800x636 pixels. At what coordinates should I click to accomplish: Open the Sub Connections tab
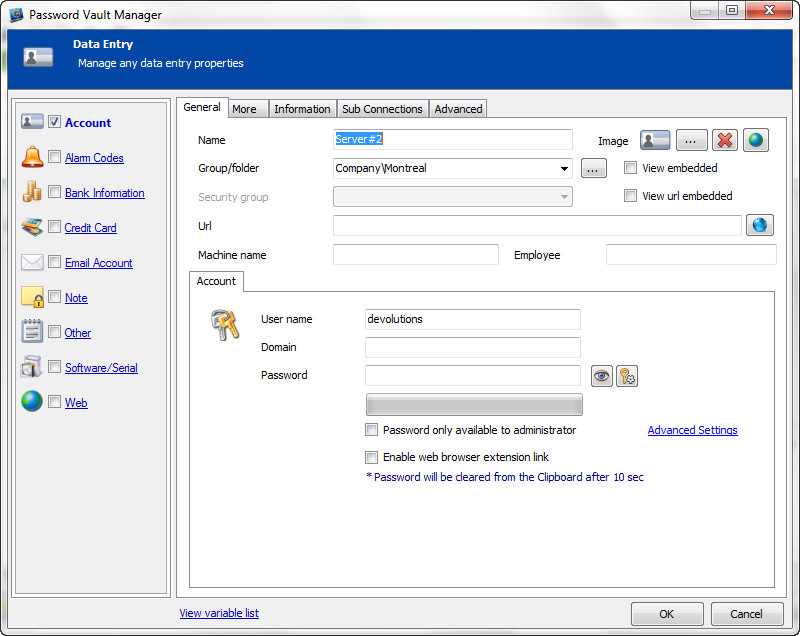pyautogui.click(x=382, y=109)
